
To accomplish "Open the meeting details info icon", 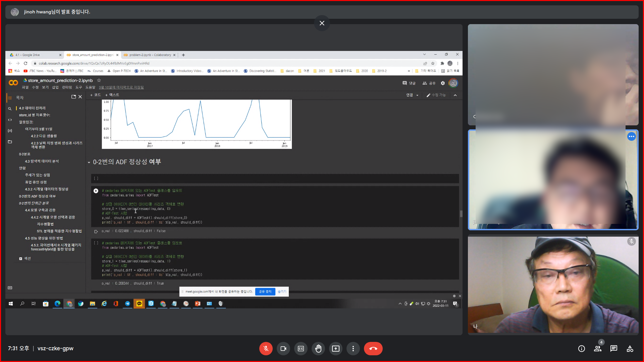I will [581, 349].
